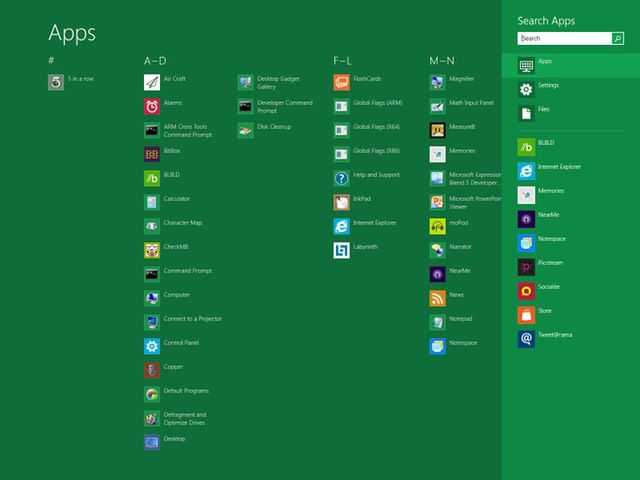The image size is (640, 480).
Task: Open the Global Flags (X86) icon
Action: point(341,154)
